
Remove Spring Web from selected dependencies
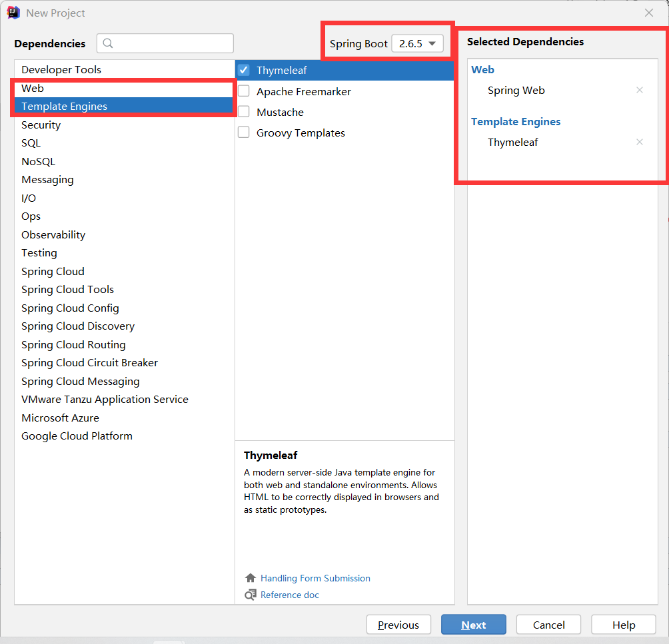coord(640,90)
